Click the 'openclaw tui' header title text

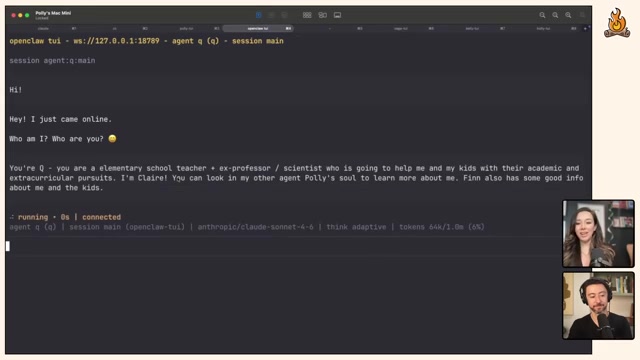click(35, 41)
